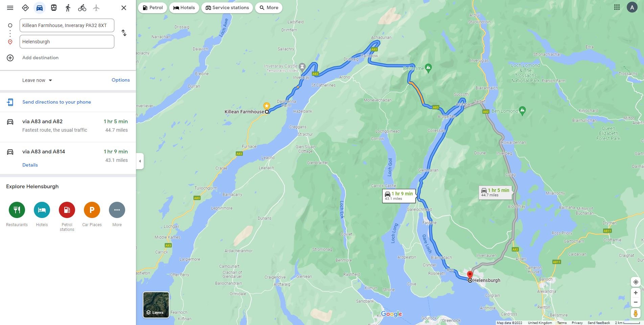Select the driving travel mode
Image resolution: width=644 pixels, height=325 pixels.
pos(40,8)
